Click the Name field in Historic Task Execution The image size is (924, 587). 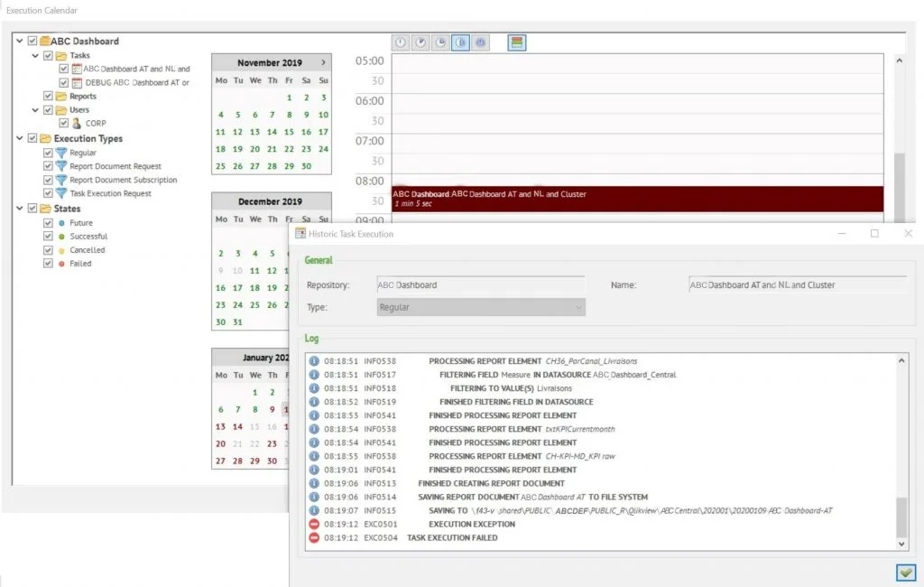pos(798,285)
